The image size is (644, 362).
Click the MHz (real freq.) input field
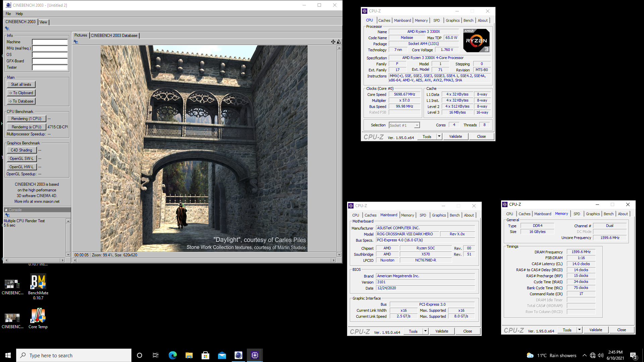pyautogui.click(x=50, y=48)
